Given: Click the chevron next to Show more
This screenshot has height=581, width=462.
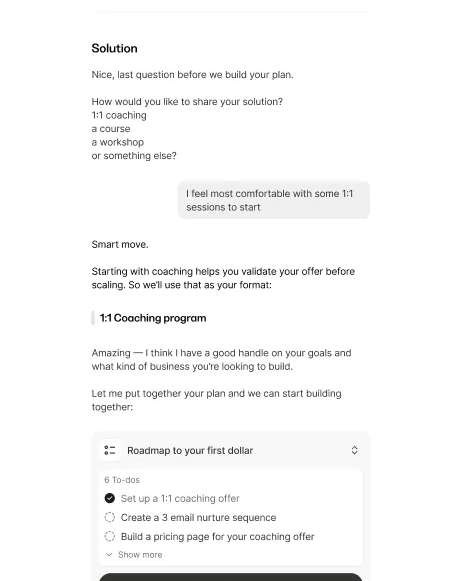Looking at the screenshot, I should pyautogui.click(x=109, y=555).
